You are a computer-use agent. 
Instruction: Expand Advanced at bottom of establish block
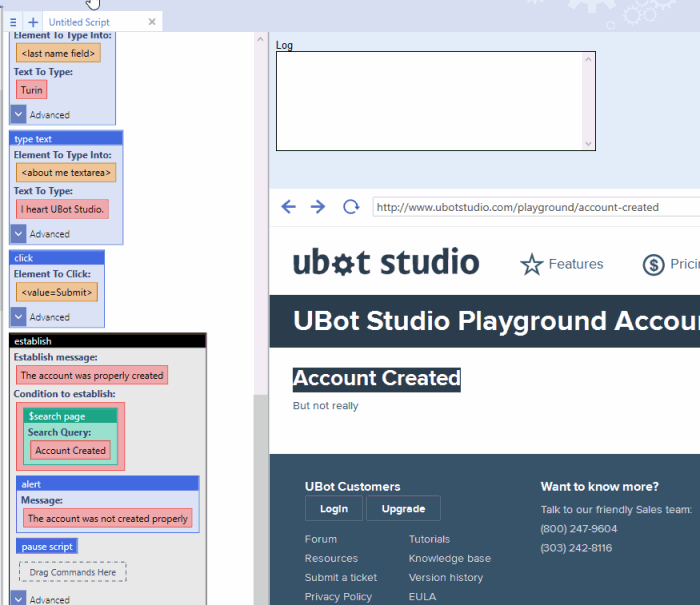18,599
